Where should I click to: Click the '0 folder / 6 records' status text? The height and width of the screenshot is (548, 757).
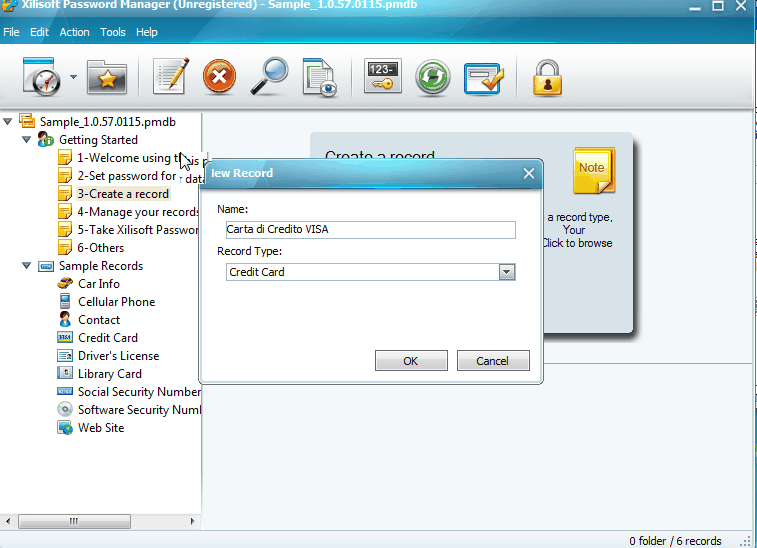click(x=675, y=541)
